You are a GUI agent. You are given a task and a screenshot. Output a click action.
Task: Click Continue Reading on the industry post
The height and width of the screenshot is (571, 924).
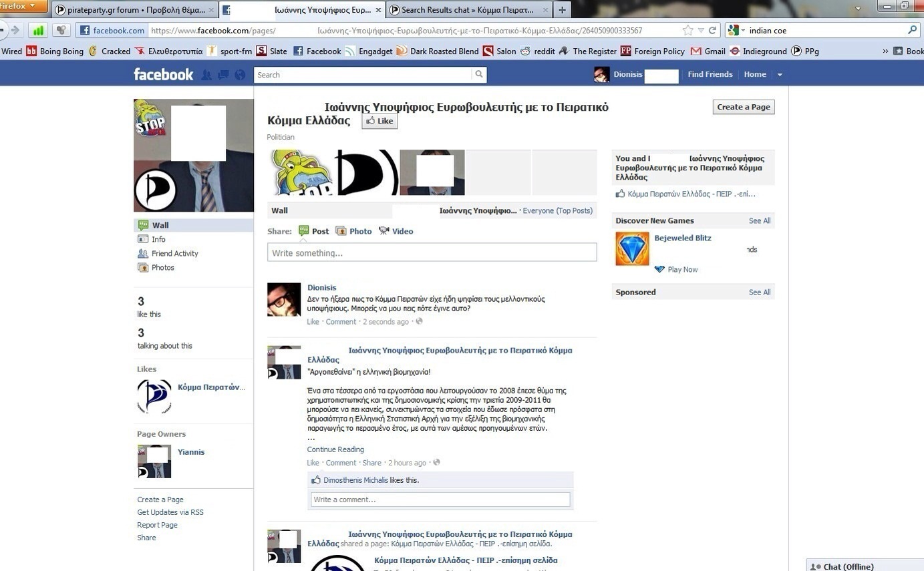click(x=335, y=449)
